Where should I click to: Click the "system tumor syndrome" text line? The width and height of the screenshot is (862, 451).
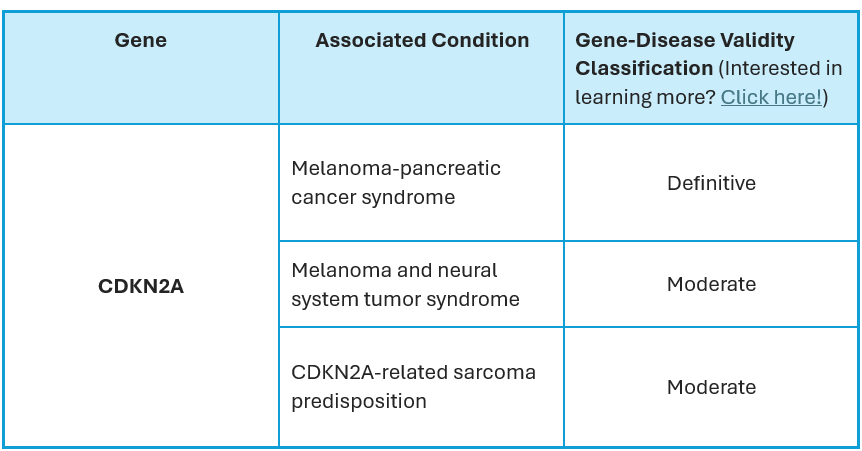coord(405,299)
